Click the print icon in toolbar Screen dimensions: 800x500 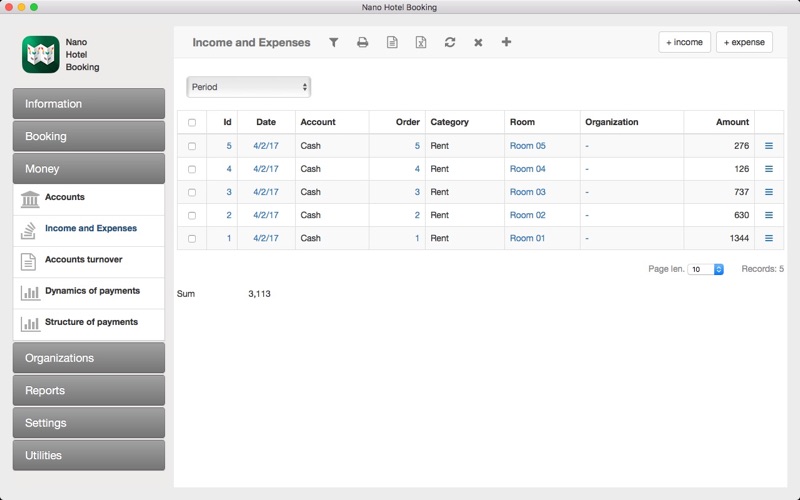point(362,42)
